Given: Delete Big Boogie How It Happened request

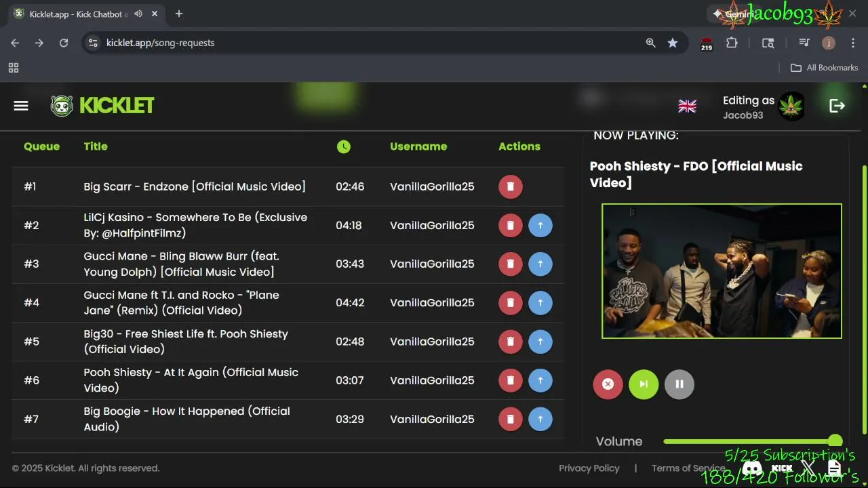Looking at the screenshot, I should tap(511, 419).
